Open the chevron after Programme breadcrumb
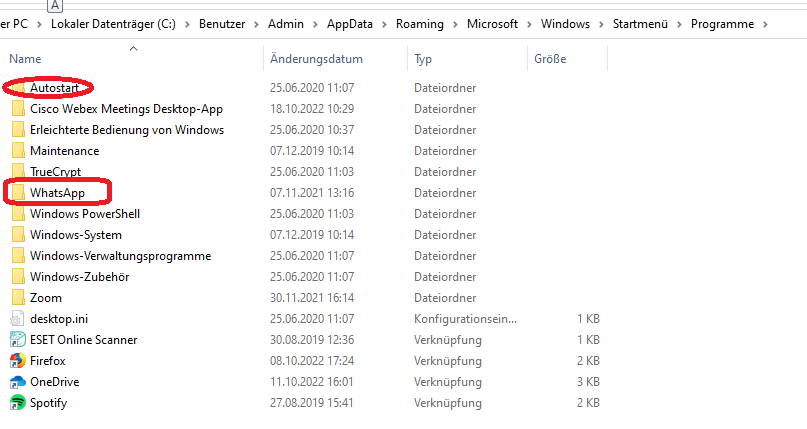This screenshot has height=429, width=807. 765,24
